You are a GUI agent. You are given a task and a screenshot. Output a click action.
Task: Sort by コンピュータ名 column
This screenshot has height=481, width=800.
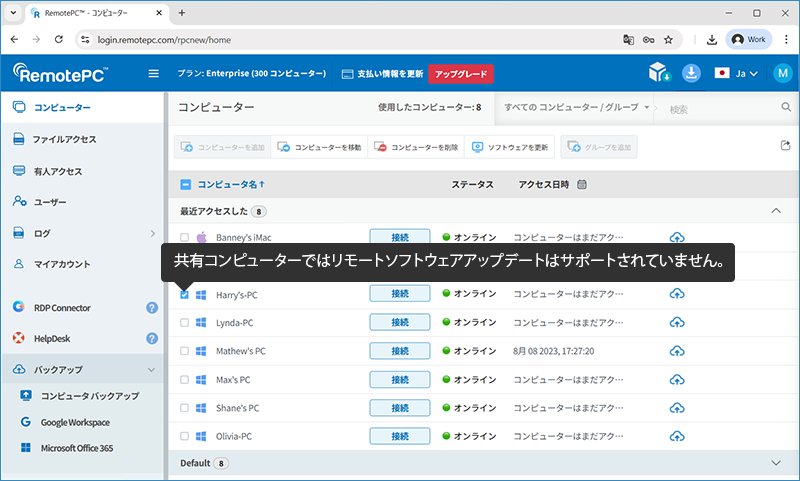231,184
